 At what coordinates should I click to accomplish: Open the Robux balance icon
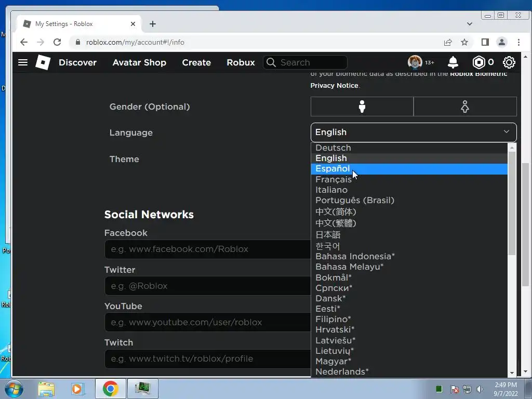[x=478, y=62]
